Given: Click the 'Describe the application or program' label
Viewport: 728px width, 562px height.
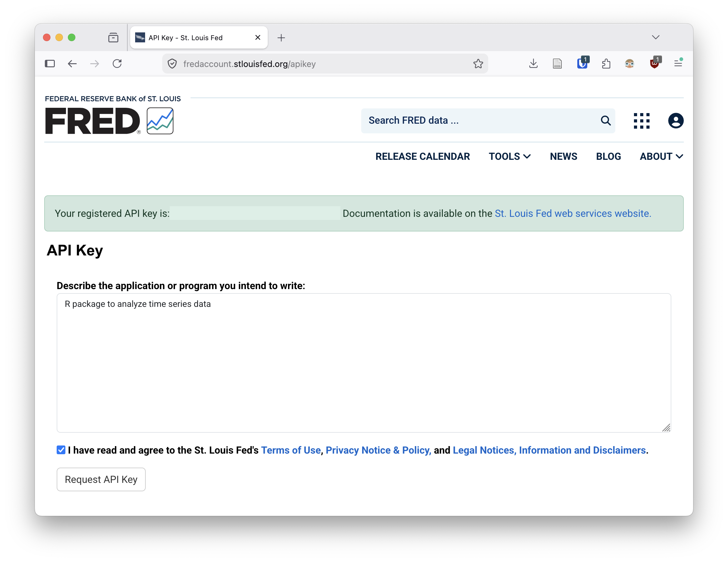Looking at the screenshot, I should [181, 286].
